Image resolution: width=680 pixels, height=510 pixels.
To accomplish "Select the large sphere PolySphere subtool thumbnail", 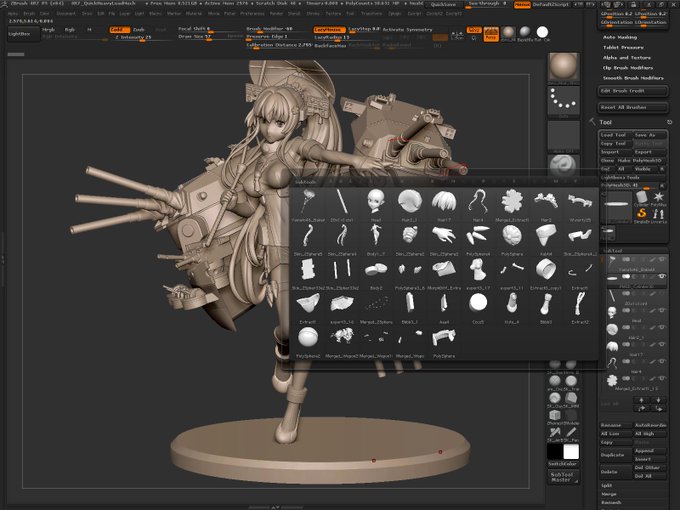I will pos(308,337).
